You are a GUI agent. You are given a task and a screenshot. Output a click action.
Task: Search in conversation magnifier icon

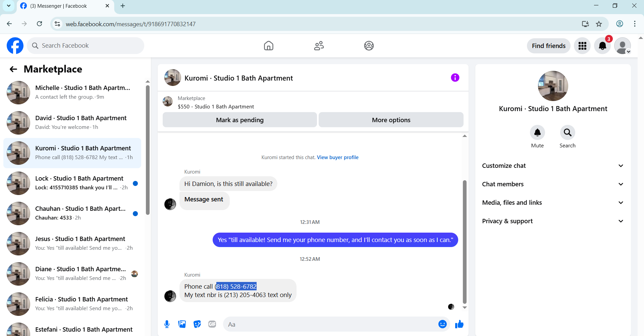(x=568, y=133)
